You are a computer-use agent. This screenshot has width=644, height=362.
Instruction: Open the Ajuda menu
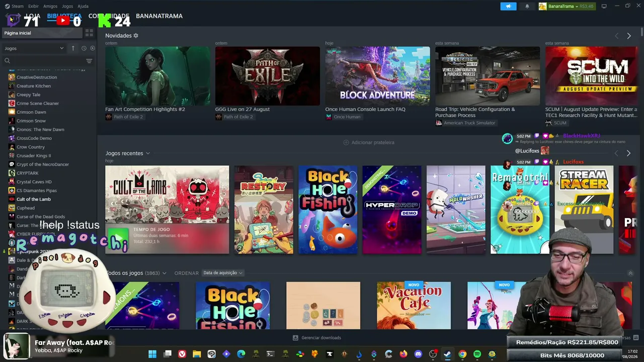pyautogui.click(x=83, y=6)
